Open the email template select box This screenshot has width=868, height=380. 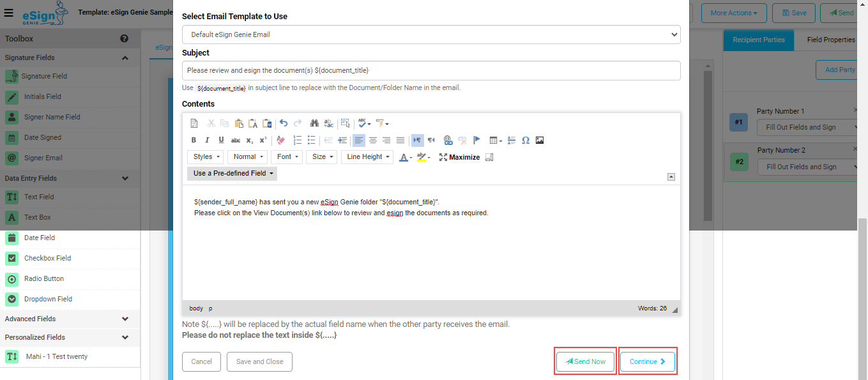tap(431, 34)
